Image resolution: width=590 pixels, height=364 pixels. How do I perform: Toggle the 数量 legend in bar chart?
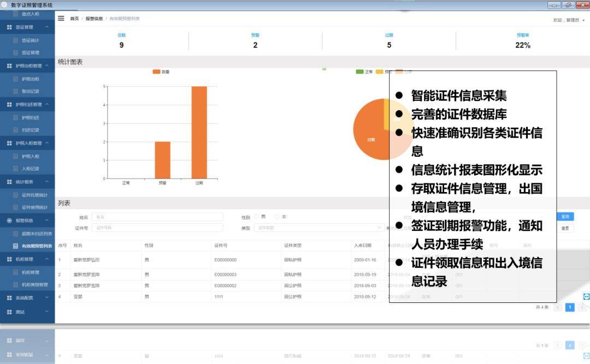click(161, 71)
